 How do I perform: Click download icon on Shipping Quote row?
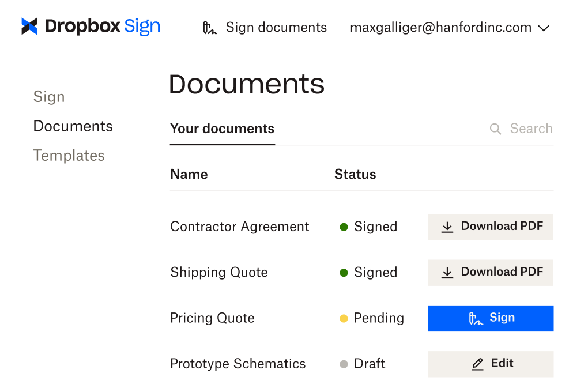447,272
